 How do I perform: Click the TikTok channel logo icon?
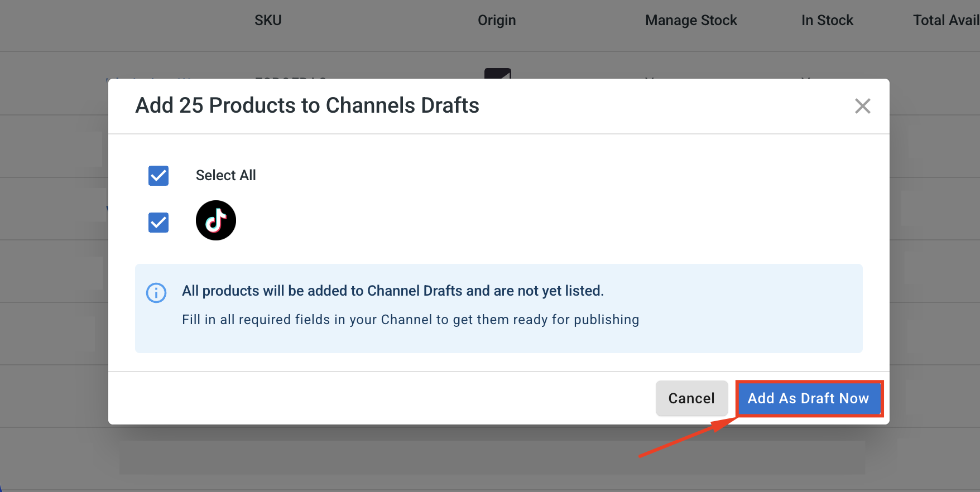tap(216, 220)
